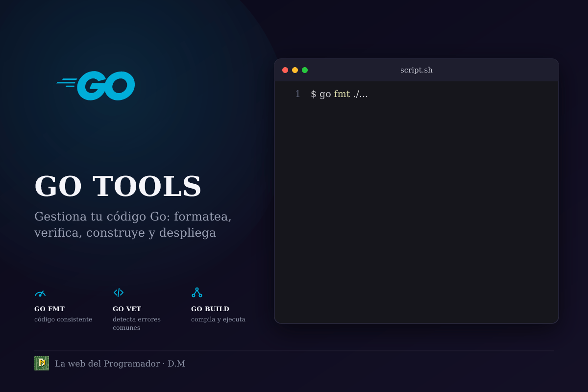Click the Go language logo
The height and width of the screenshot is (392, 588).
point(96,86)
